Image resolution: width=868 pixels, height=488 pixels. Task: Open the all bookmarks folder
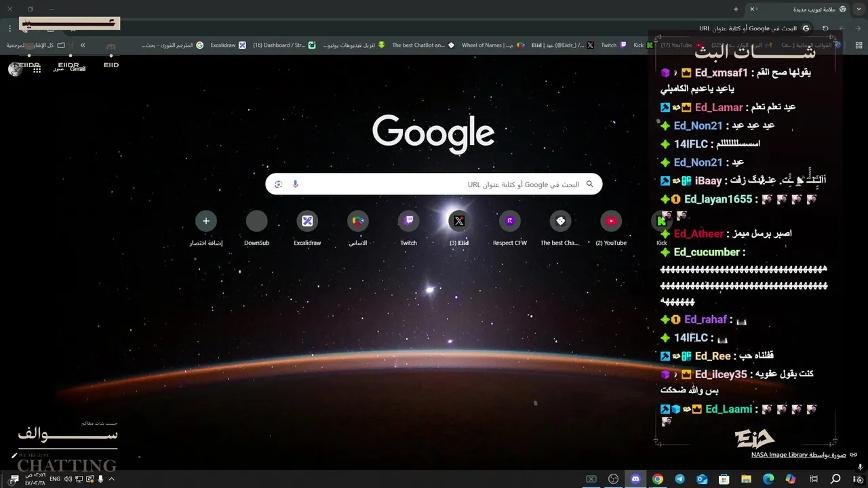35,45
